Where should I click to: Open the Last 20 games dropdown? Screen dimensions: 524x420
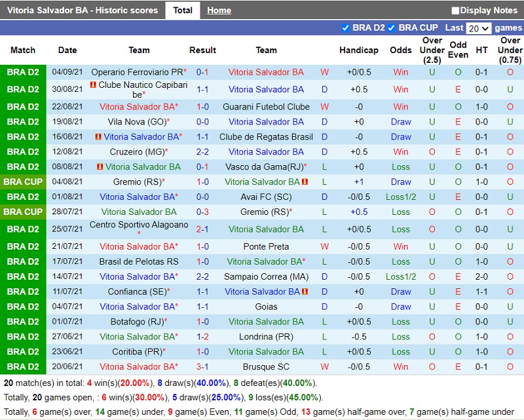pos(478,28)
